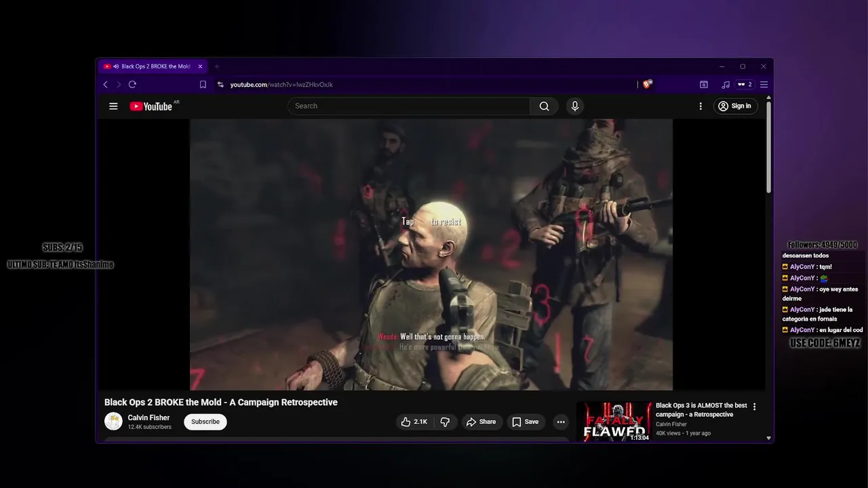868x488 pixels.
Task: Select the Black Ops 2 browser tab
Action: click(152, 66)
